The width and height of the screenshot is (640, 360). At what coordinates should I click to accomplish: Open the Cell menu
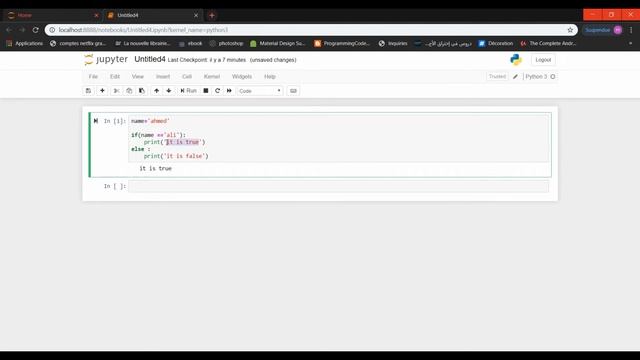(x=187, y=76)
